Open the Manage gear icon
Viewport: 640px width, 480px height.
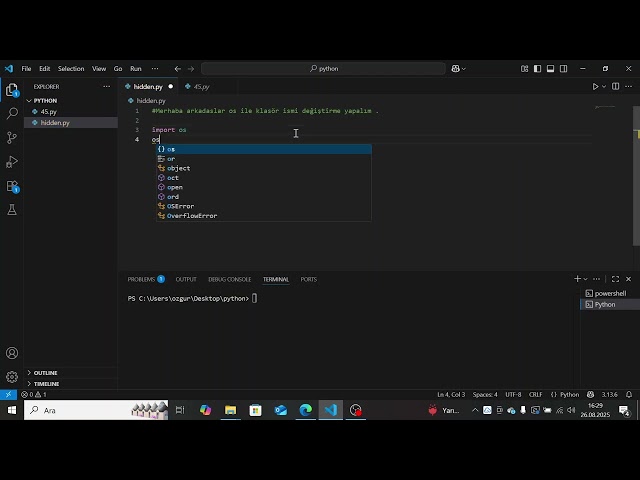12,376
